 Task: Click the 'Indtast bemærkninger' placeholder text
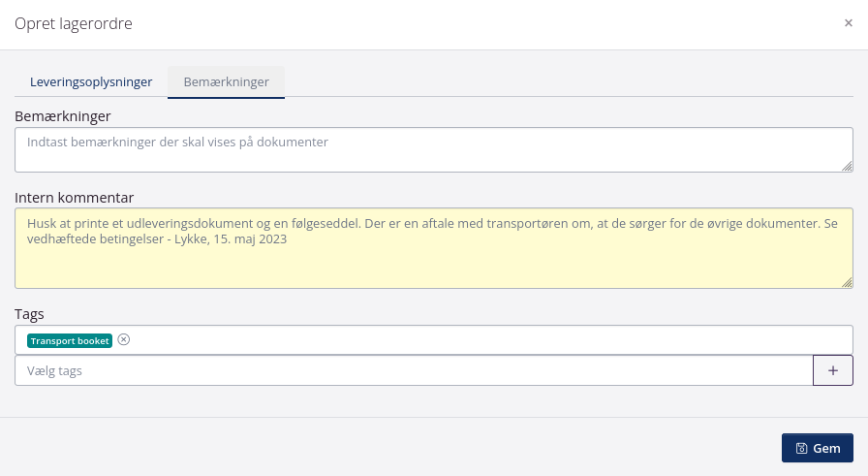177,142
